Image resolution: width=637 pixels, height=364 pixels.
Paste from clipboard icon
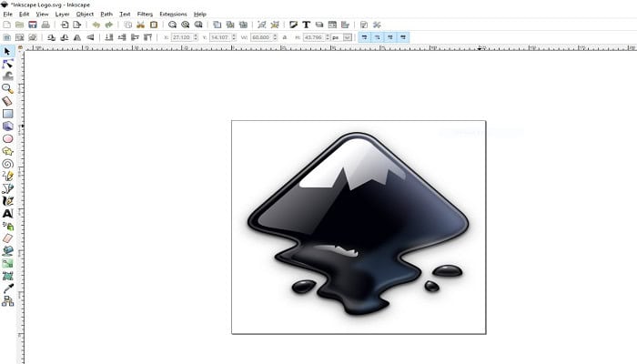tap(154, 25)
